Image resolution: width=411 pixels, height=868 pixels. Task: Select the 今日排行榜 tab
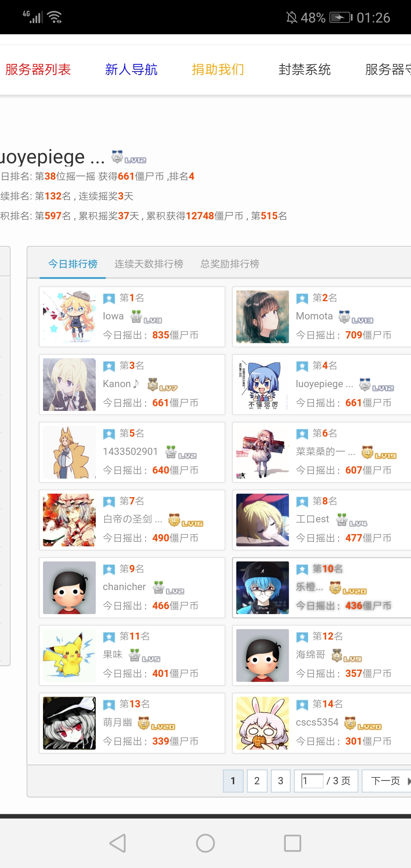[x=73, y=264]
